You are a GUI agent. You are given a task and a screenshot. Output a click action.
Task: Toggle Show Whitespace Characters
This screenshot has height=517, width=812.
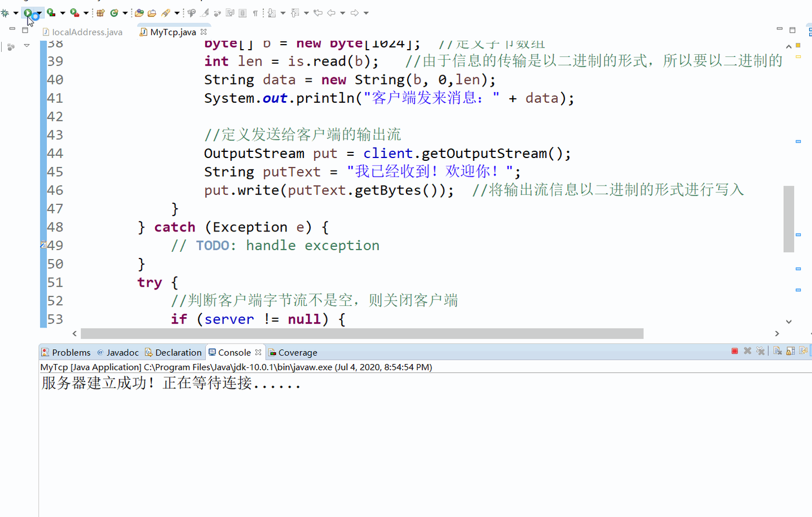(255, 12)
